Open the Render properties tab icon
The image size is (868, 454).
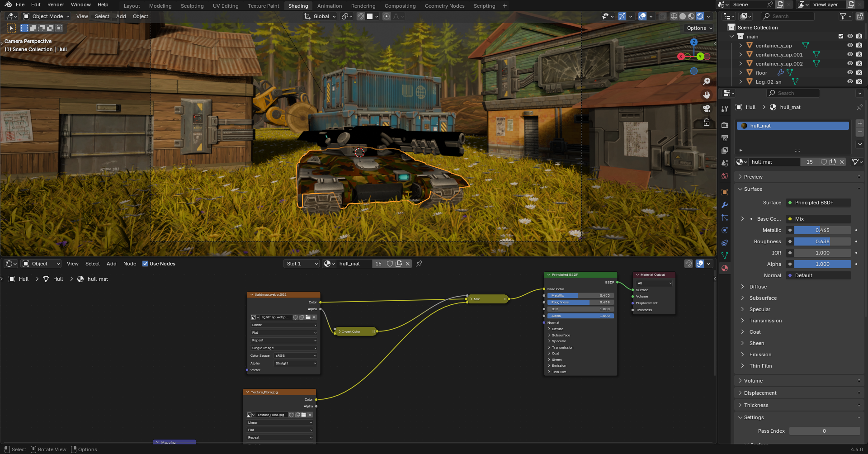coord(725,125)
